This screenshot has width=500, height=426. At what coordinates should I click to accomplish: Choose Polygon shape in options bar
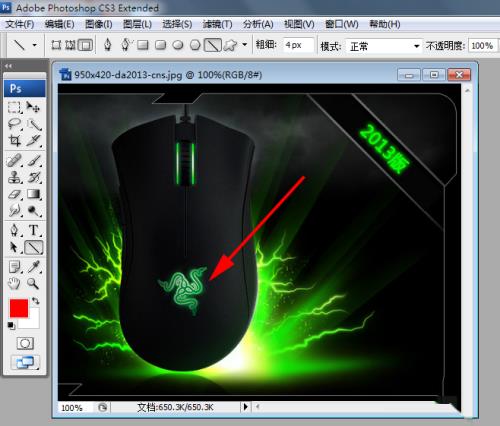195,45
